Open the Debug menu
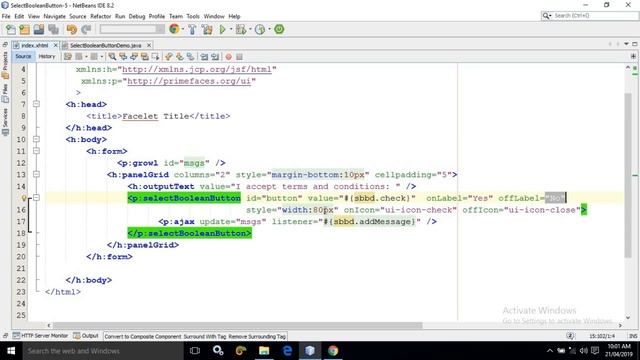The image size is (640, 360). (137, 16)
